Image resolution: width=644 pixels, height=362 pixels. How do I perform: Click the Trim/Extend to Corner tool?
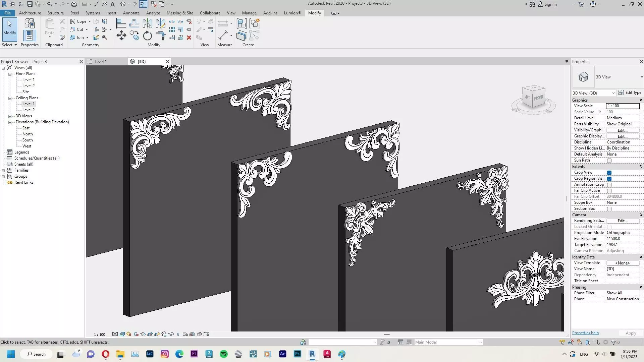tap(161, 36)
